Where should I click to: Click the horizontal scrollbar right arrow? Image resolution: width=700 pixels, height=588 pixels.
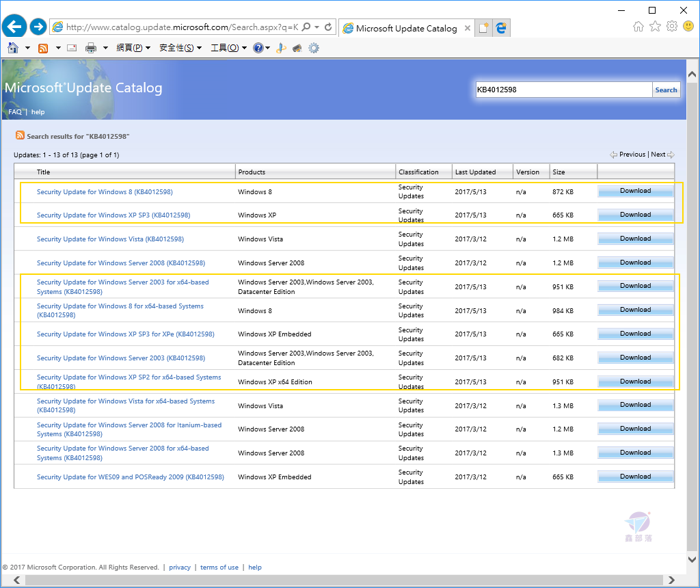point(671,580)
